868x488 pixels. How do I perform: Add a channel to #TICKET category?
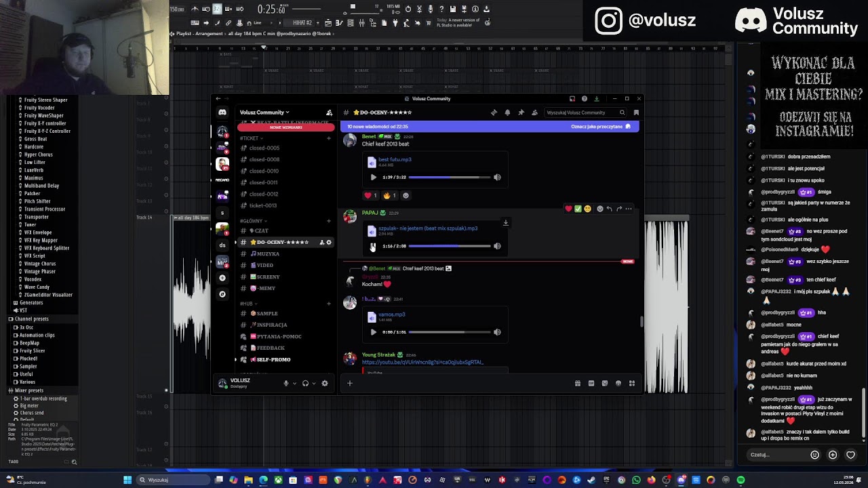pyautogui.click(x=329, y=138)
